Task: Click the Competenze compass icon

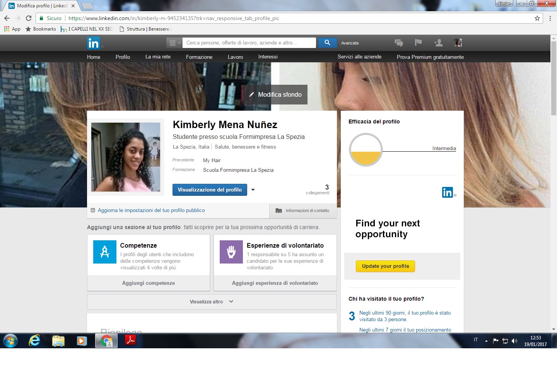Action: pyautogui.click(x=105, y=252)
